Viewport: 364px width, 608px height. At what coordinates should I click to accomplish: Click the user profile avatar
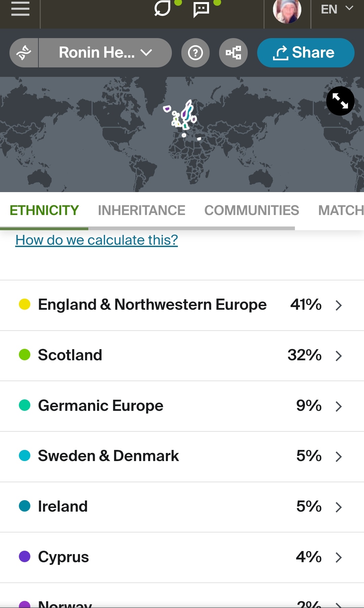point(287,11)
